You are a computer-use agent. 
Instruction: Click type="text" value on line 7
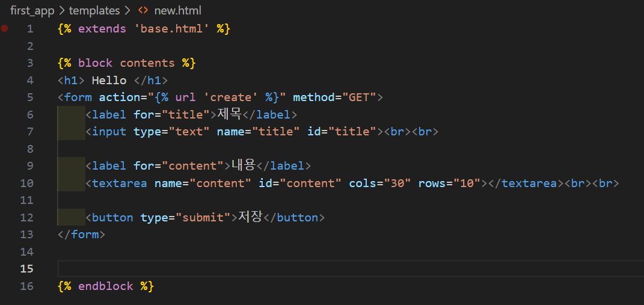tap(189, 132)
